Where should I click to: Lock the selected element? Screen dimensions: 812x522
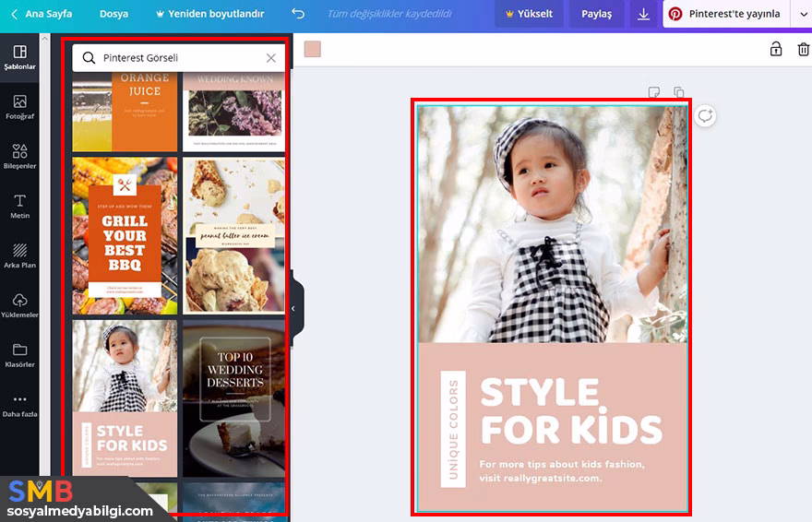tap(775, 49)
